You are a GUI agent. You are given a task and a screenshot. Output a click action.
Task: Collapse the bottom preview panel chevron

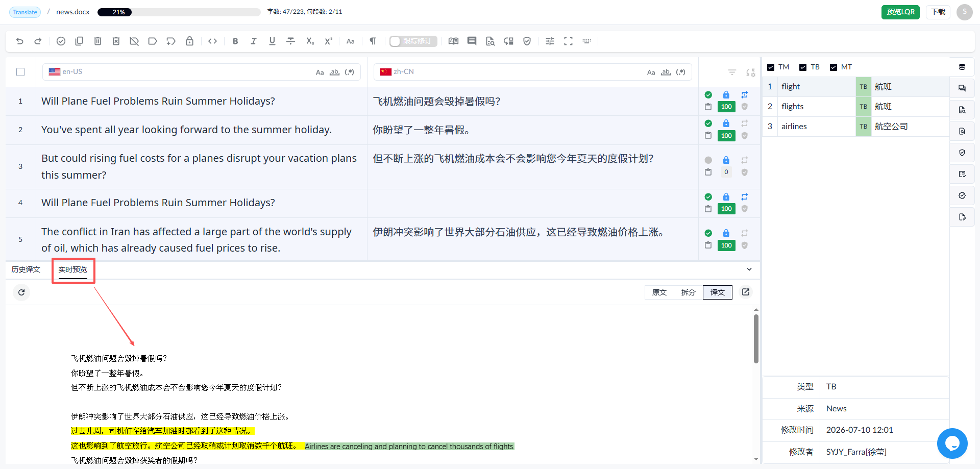(749, 269)
